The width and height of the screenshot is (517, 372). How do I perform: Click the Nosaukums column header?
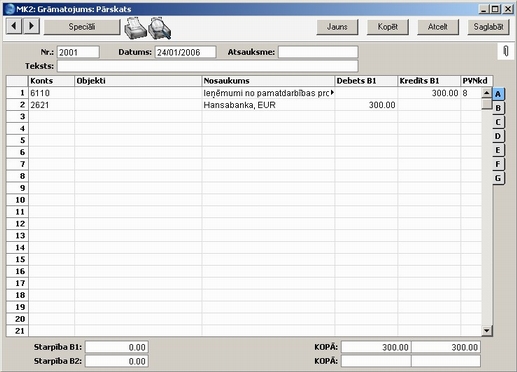pyautogui.click(x=268, y=81)
